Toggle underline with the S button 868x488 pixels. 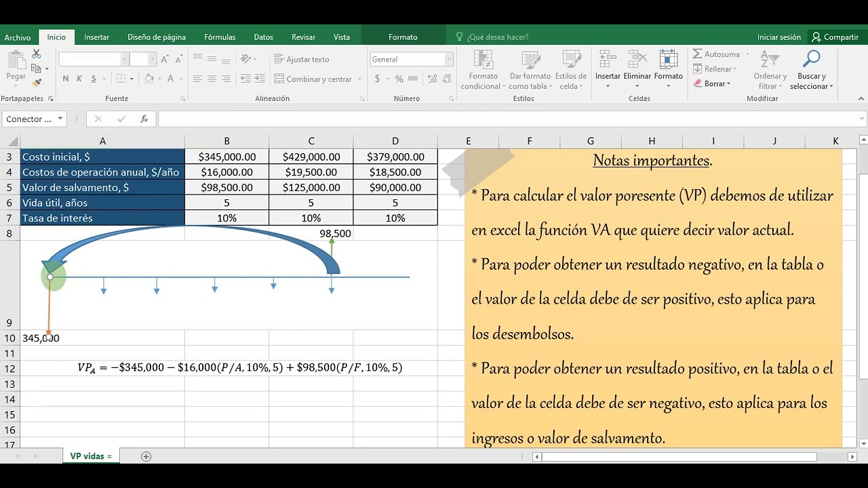pyautogui.click(x=93, y=79)
